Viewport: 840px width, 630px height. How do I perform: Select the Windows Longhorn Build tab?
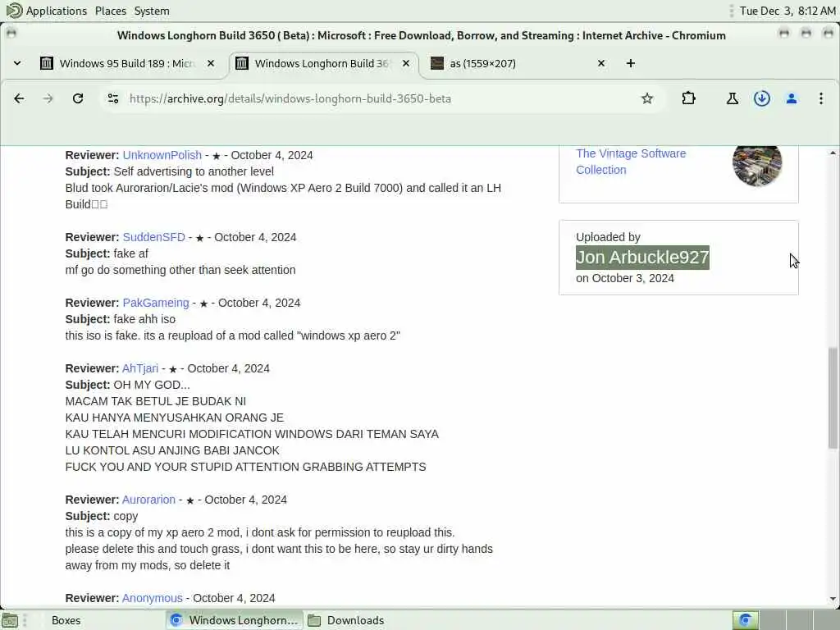tap(322, 63)
